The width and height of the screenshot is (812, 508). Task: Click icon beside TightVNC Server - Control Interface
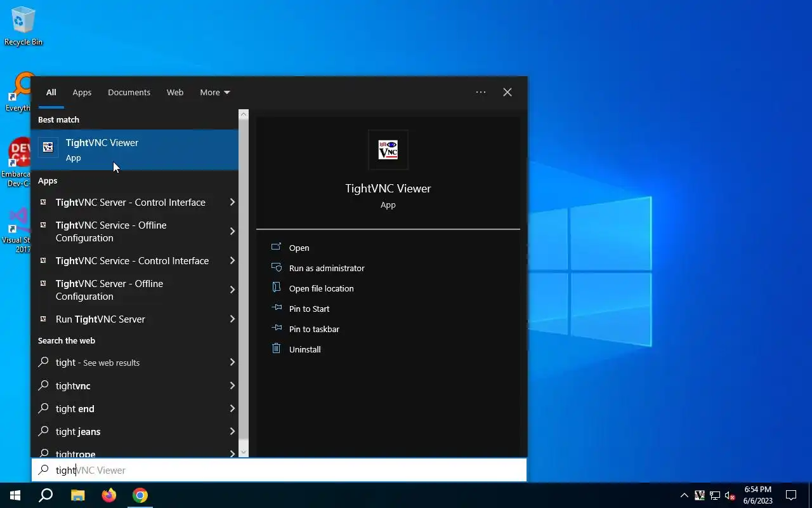[x=43, y=202]
